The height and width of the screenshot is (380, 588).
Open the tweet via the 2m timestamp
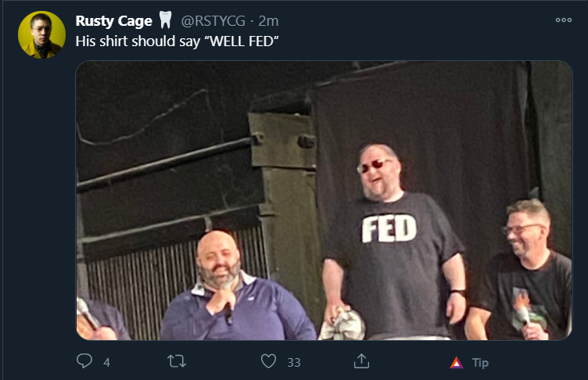pyautogui.click(x=268, y=21)
